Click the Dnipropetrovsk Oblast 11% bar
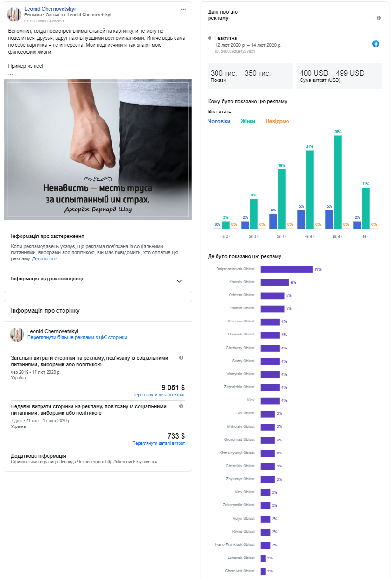Image resolution: width=392 pixels, height=579 pixels. coord(287,269)
